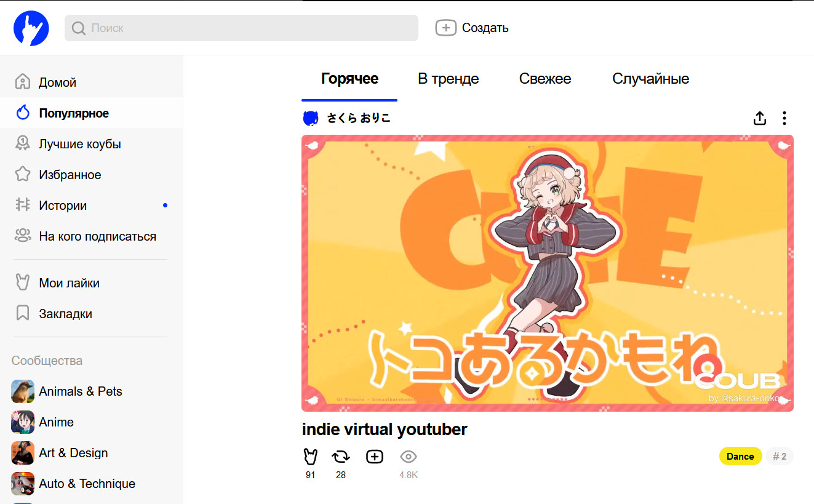The image size is (814, 504).
Task: Open Истории in the sidebar
Action: (91, 206)
